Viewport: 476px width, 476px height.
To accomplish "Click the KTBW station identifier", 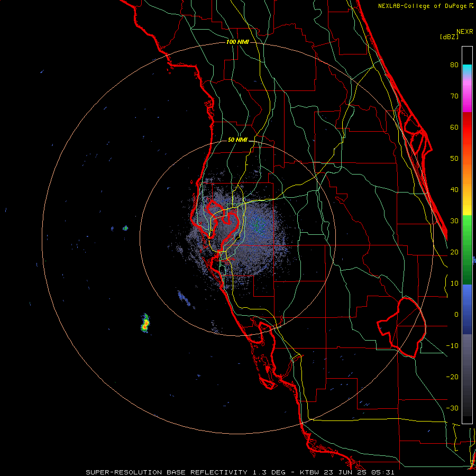I will point(310,472).
